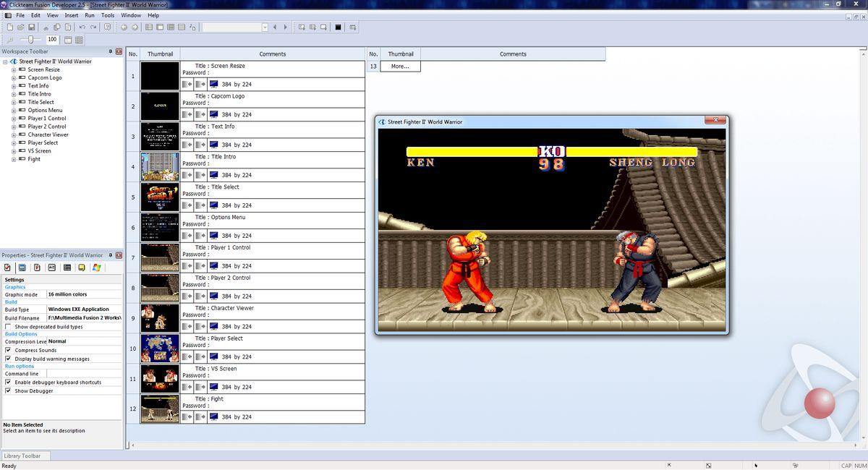Screen dimensions: 868x470
Task: Click the Paste toolbar icon
Action: (68, 27)
